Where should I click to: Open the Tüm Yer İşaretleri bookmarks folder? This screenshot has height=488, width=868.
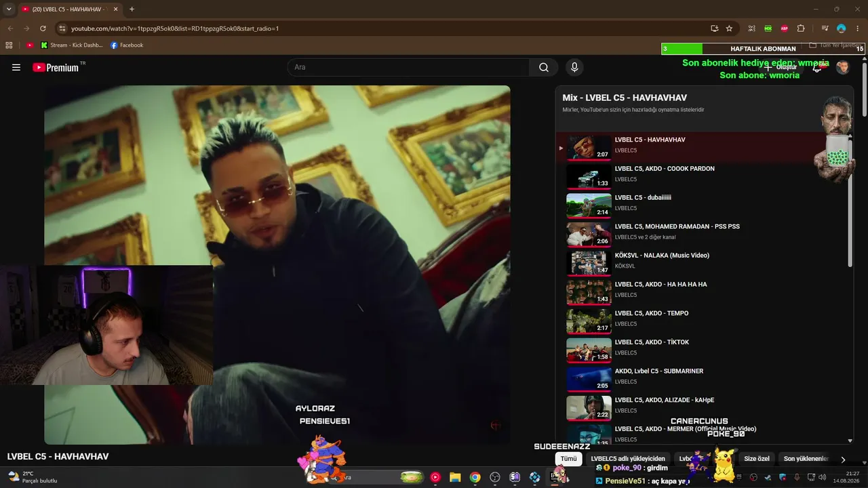tap(835, 45)
